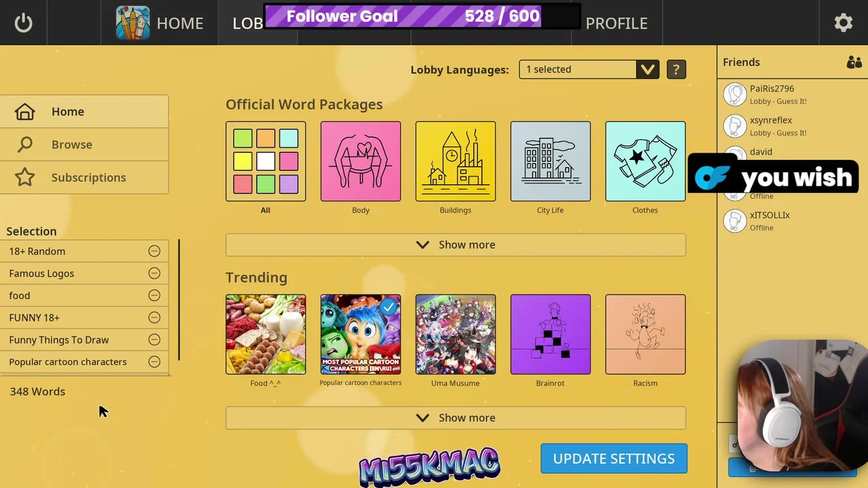Screen dimensions: 868x488
Task: Select the City Life word package
Action: tap(551, 161)
